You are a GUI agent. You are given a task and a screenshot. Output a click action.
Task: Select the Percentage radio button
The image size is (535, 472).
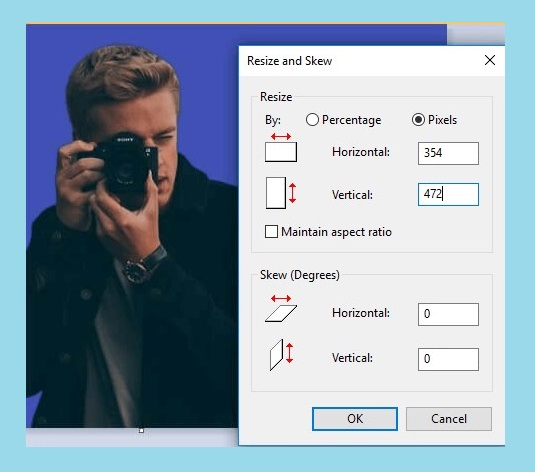click(x=312, y=120)
